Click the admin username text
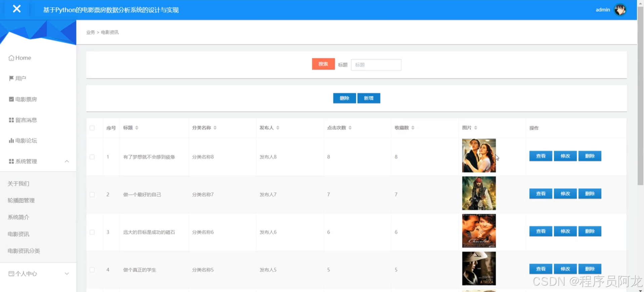The width and height of the screenshot is (644, 292). (603, 10)
